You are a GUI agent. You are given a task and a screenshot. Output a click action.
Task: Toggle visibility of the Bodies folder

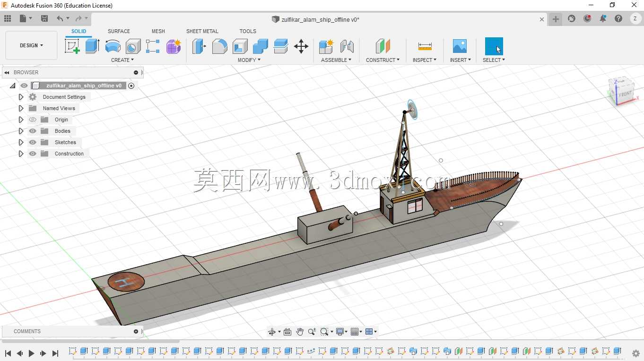33,131
